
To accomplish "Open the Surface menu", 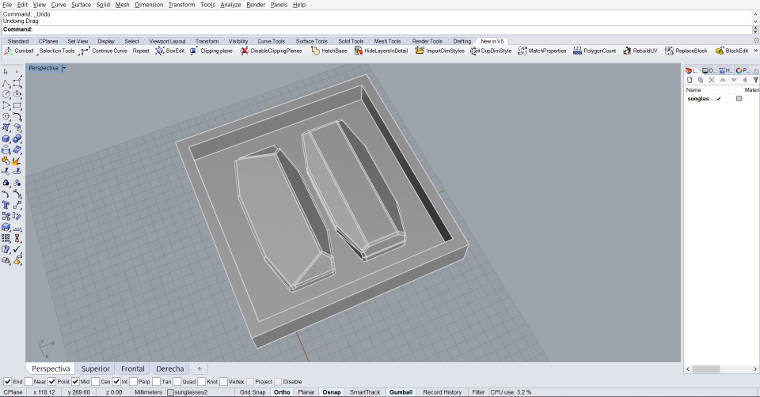I will tap(81, 4).
